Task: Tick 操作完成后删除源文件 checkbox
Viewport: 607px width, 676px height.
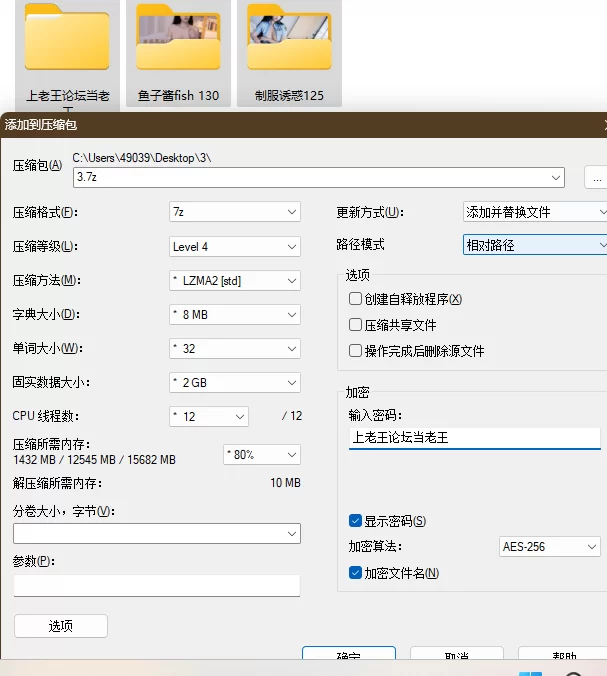Action: pos(355,351)
